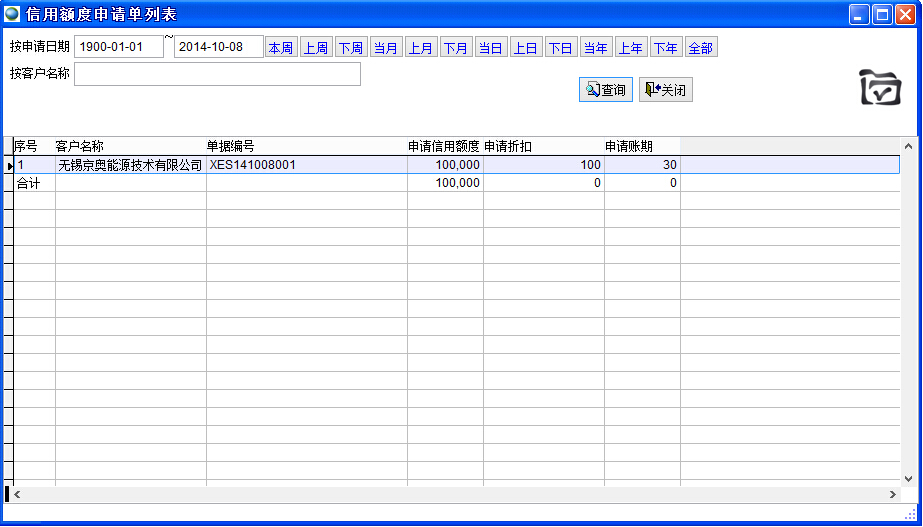This screenshot has height=527, width=923.
Task: Click the 申请信用额度 column header
Action: click(444, 146)
